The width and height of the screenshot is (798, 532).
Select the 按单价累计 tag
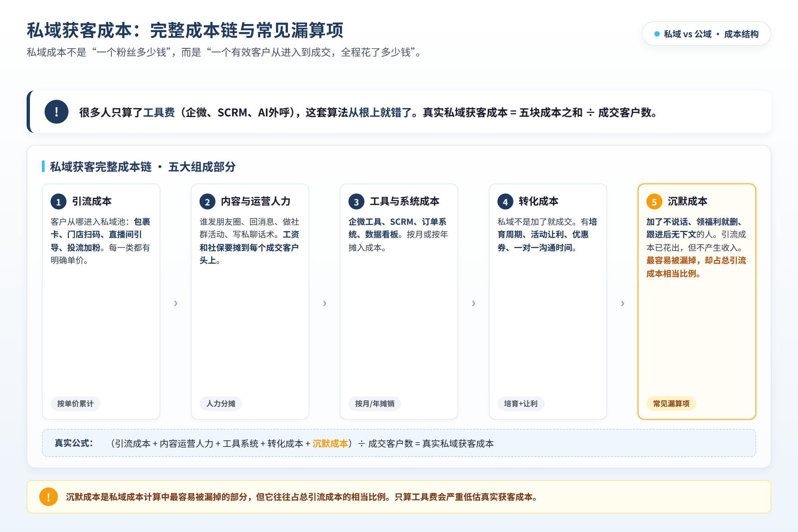(75, 403)
